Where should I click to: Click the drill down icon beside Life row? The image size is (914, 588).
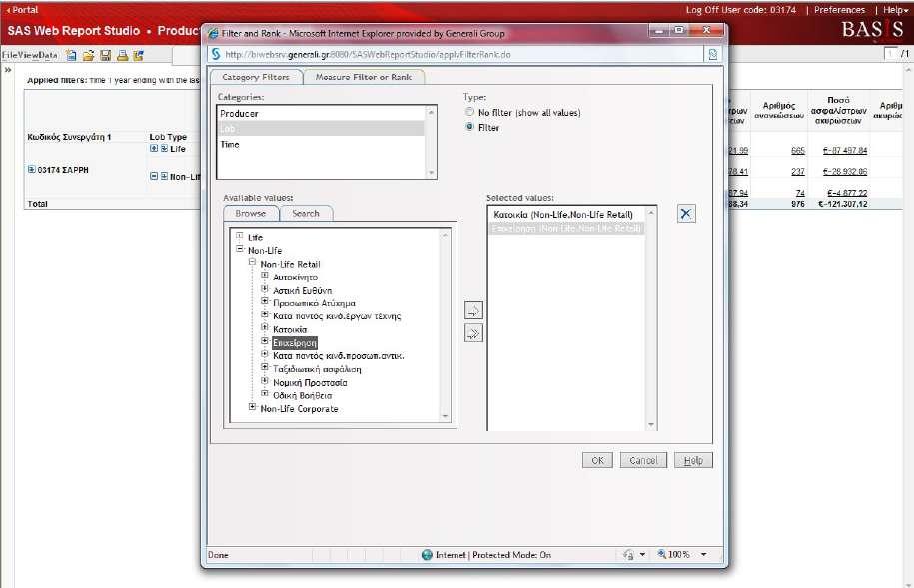[164, 148]
